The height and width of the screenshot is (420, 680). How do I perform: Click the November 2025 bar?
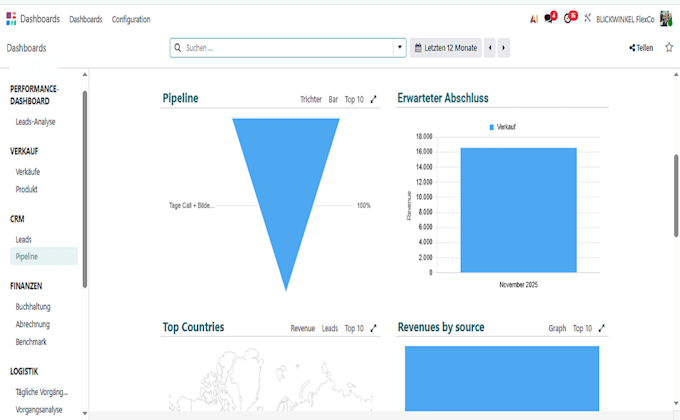click(519, 210)
